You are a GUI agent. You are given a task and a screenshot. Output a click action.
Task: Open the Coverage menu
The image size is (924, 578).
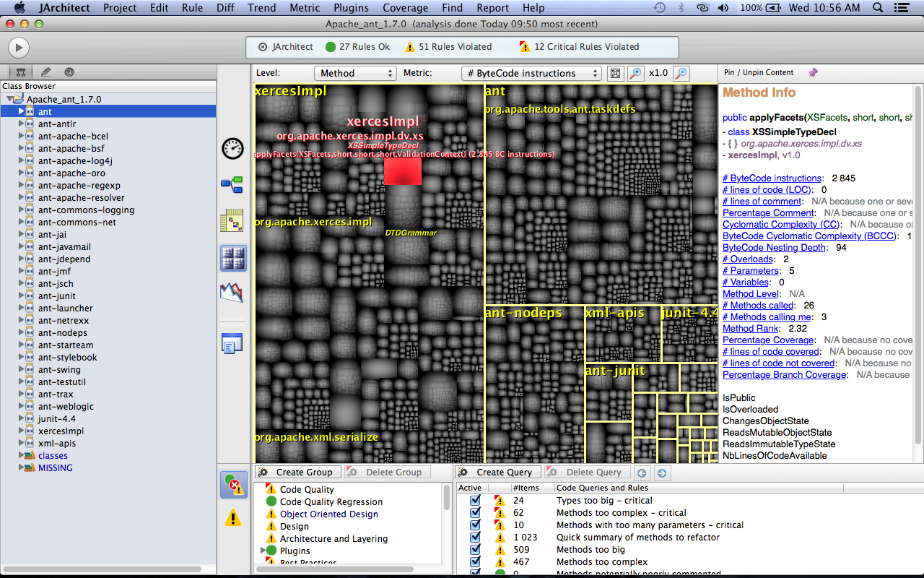tap(405, 8)
